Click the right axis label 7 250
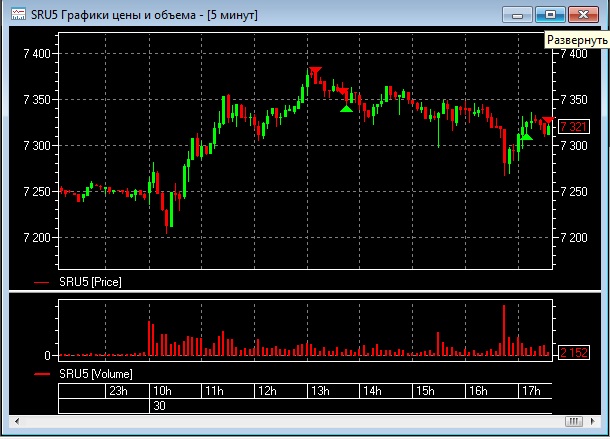The height and width of the screenshot is (439, 610). click(574, 191)
